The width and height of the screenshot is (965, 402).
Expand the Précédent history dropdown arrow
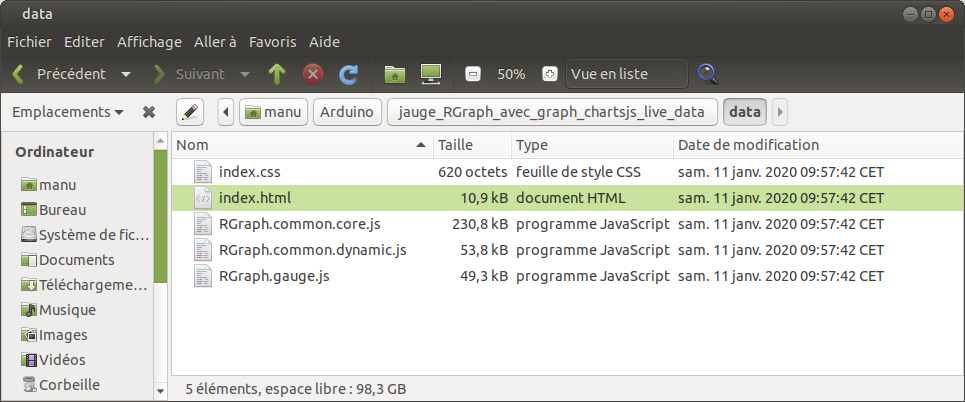click(126, 74)
